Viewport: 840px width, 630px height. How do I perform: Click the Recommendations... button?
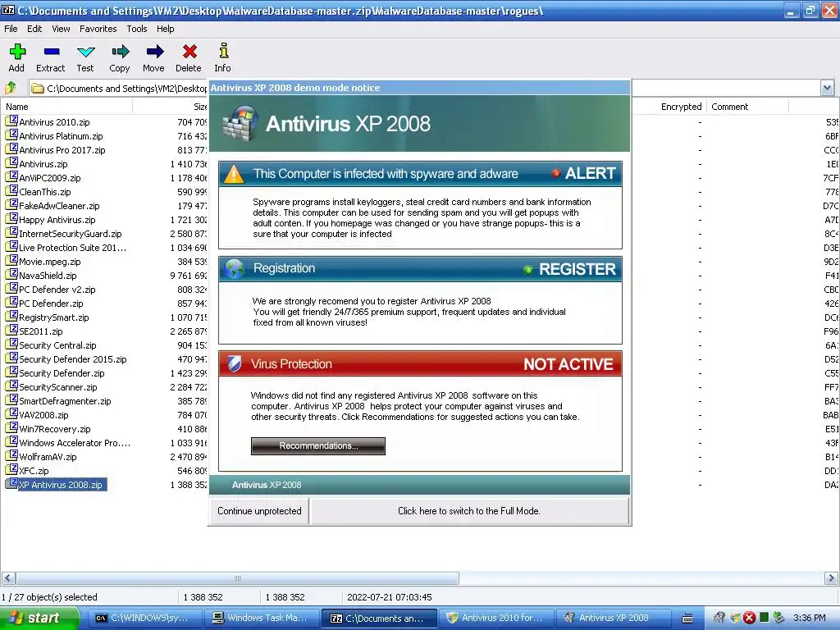coord(318,445)
